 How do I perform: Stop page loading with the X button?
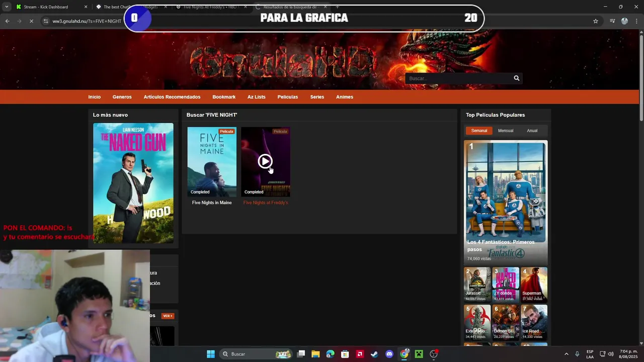click(x=31, y=21)
